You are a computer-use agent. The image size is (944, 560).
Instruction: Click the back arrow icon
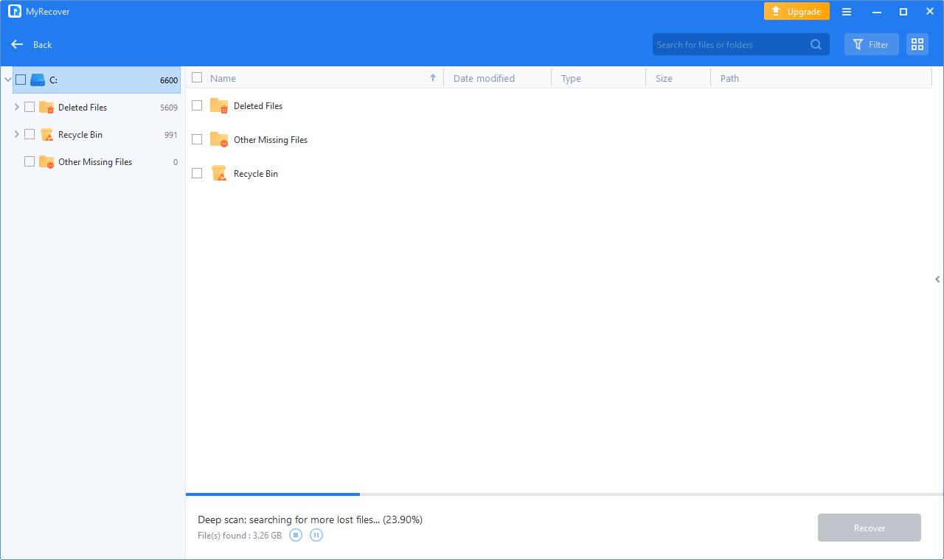[17, 44]
